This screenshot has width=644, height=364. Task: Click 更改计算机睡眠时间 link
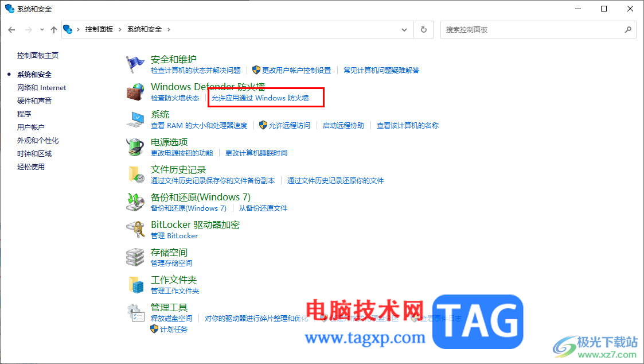click(x=256, y=153)
